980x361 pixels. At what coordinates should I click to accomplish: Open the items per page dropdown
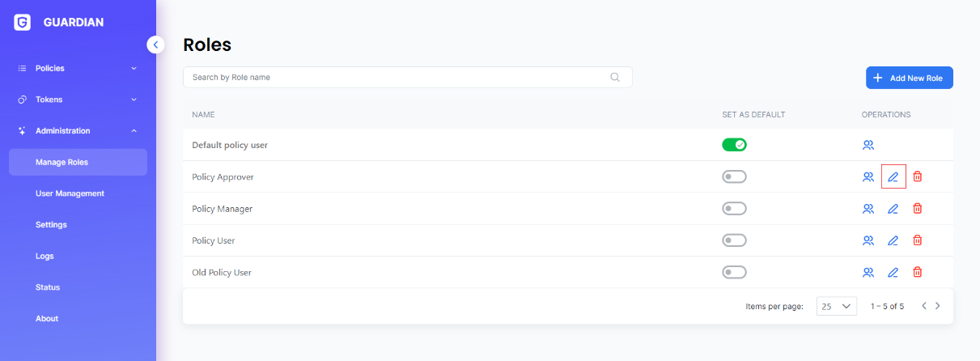pos(837,307)
